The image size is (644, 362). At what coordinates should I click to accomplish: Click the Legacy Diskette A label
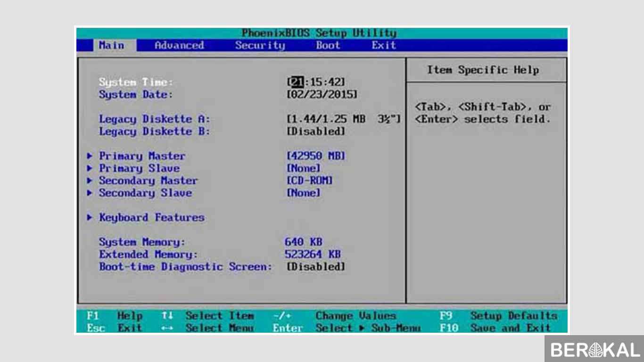(x=154, y=119)
